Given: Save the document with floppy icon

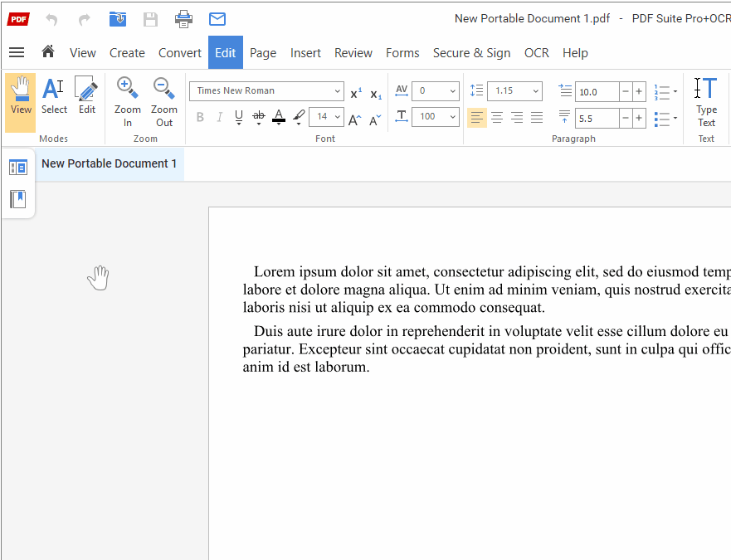Looking at the screenshot, I should click(150, 19).
